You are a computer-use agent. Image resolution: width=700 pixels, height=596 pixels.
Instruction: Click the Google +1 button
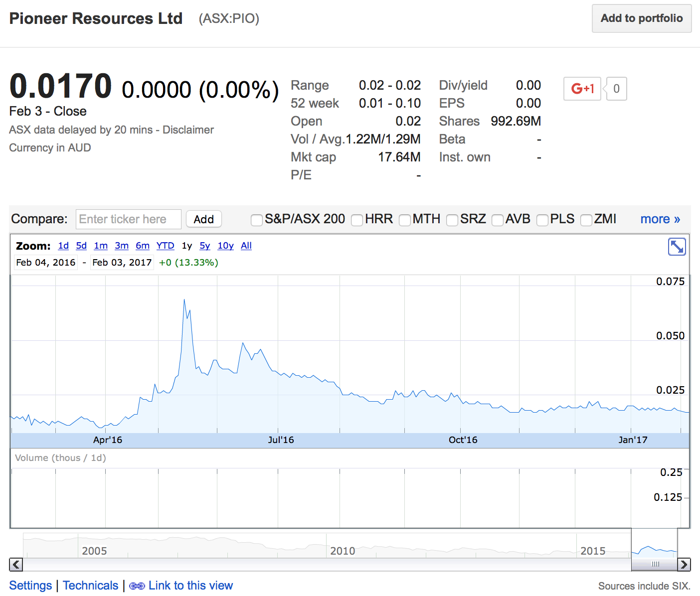[x=582, y=89]
